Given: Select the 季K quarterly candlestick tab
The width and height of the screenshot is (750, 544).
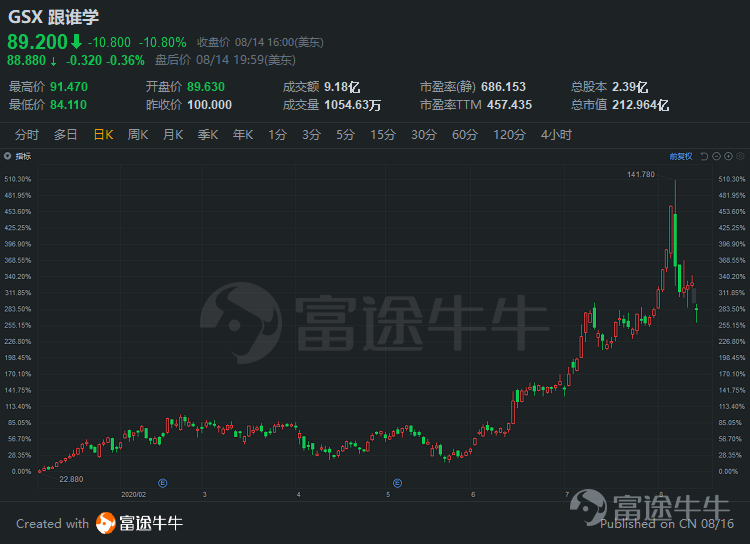Looking at the screenshot, I should pos(208,135).
